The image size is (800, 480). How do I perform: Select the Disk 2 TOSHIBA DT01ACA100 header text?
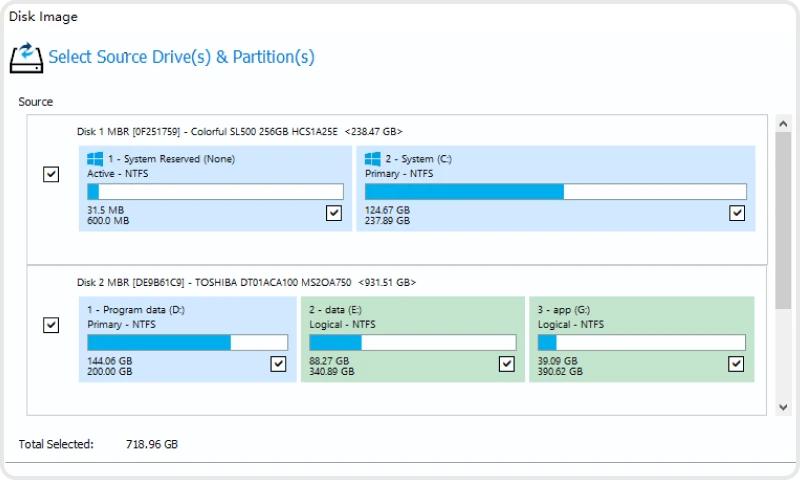pyautogui.click(x=246, y=282)
